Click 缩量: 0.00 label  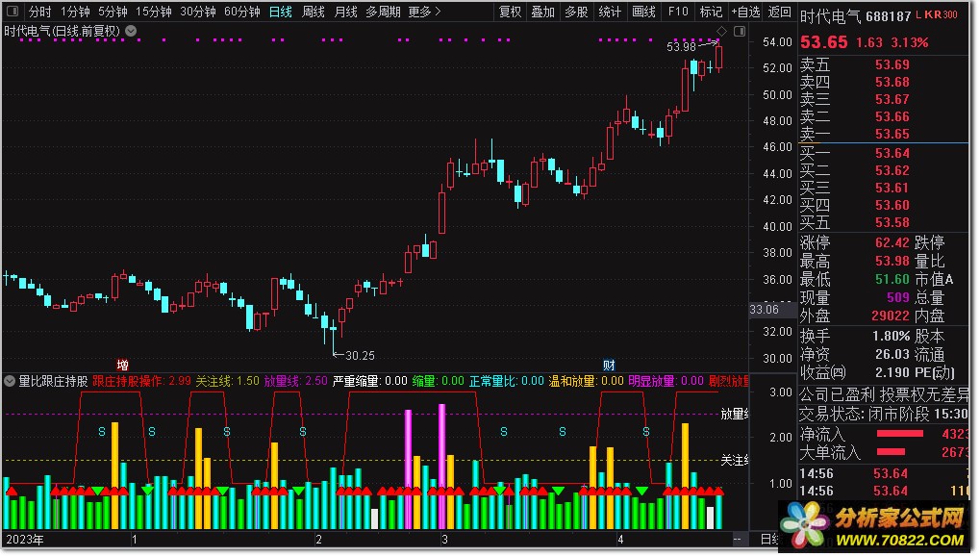point(439,380)
